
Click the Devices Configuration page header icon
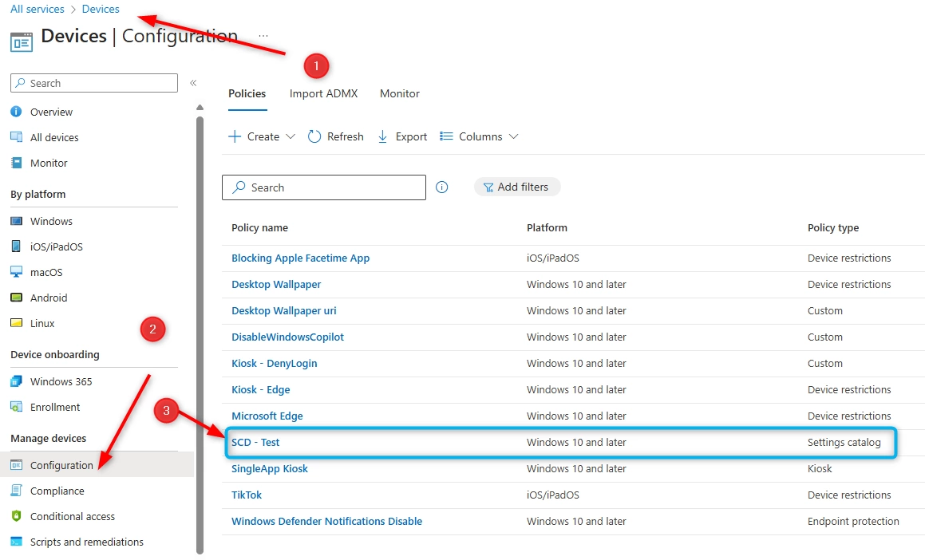pyautogui.click(x=22, y=42)
